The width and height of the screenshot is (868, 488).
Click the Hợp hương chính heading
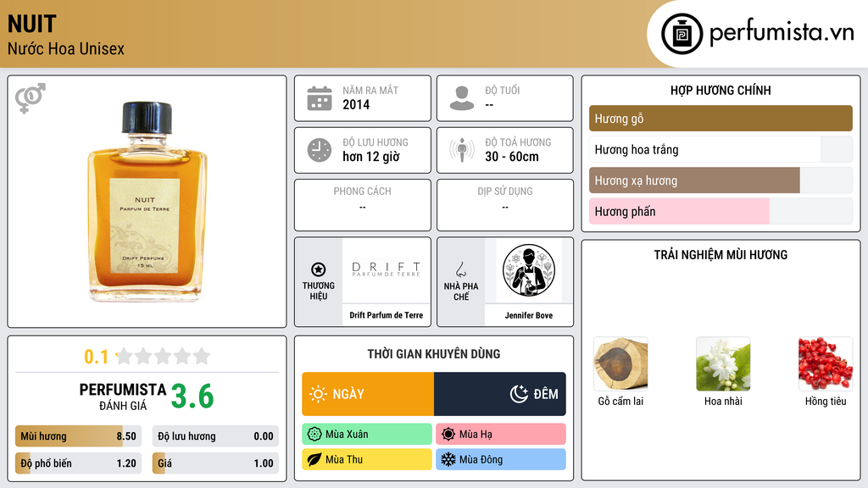(721, 90)
